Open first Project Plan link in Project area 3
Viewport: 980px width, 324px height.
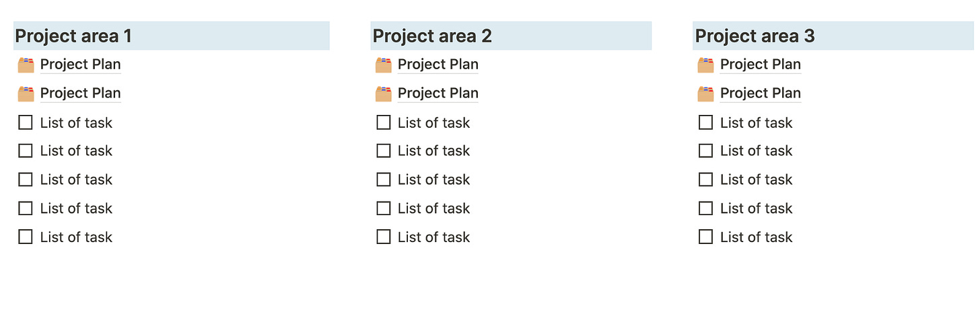click(x=761, y=65)
